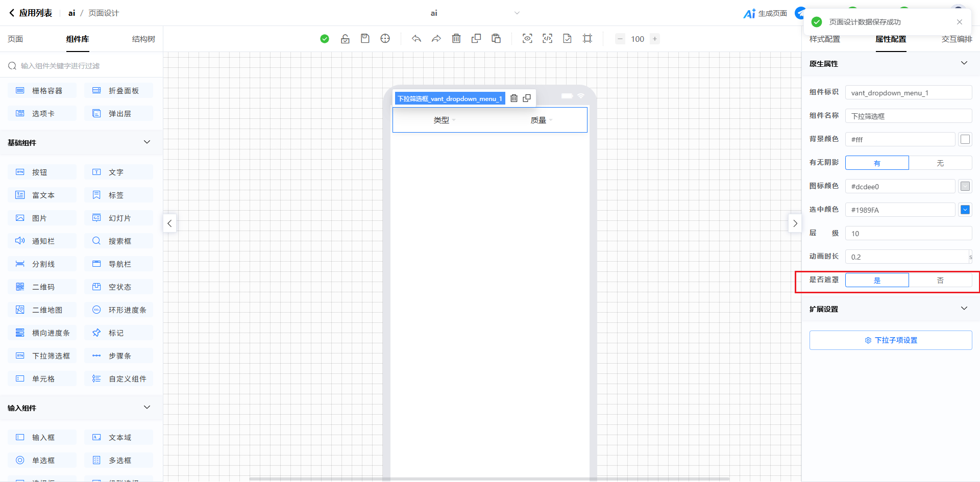Collapse the 基础组件 section
Viewport: 980px width, 482px height.
point(147,142)
